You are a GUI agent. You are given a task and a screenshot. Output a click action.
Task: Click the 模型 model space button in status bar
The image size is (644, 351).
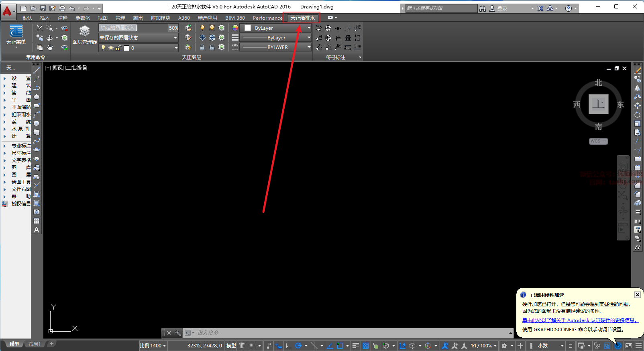pos(231,345)
